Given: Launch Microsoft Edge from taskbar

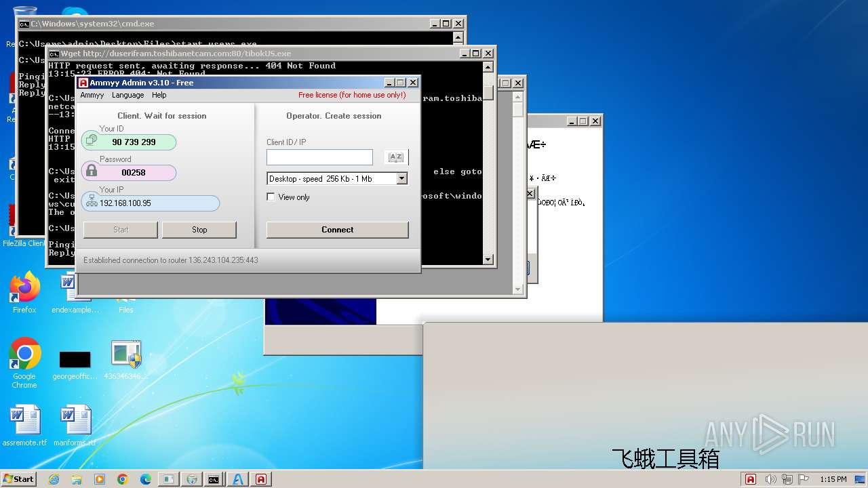Looking at the screenshot, I should coord(146,479).
